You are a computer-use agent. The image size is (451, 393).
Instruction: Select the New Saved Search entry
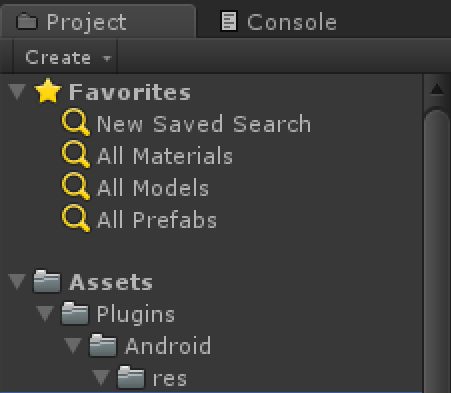pos(204,124)
